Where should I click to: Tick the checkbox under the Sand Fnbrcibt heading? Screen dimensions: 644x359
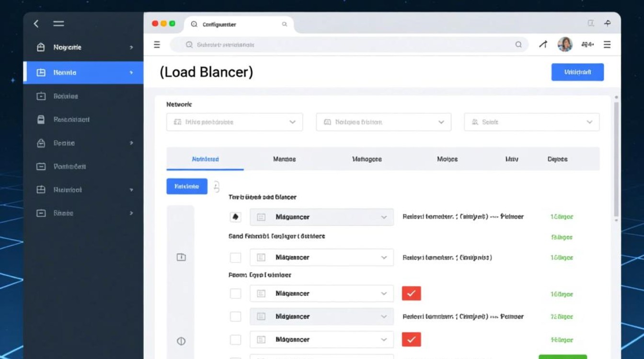(235, 258)
